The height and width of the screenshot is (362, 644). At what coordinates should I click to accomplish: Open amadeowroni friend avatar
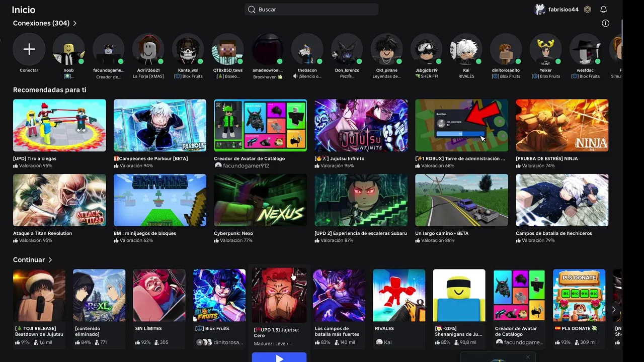tap(268, 49)
